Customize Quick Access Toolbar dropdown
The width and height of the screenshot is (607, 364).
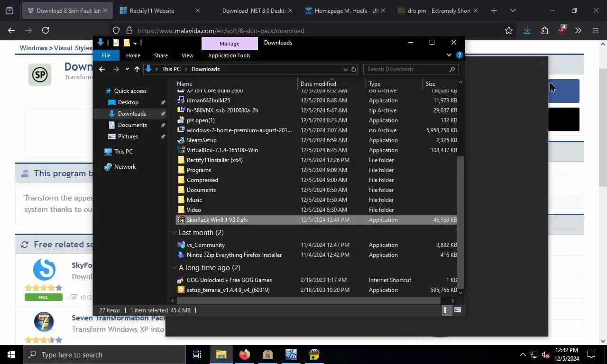point(135,43)
